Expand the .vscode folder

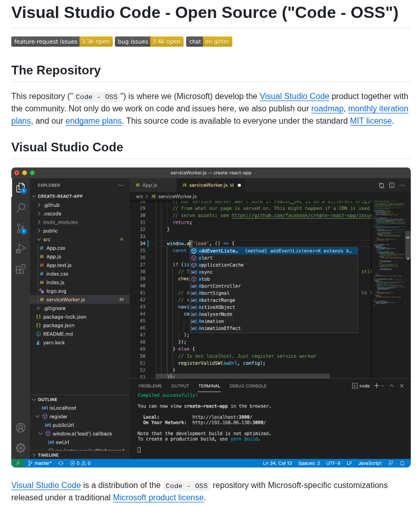39,213
